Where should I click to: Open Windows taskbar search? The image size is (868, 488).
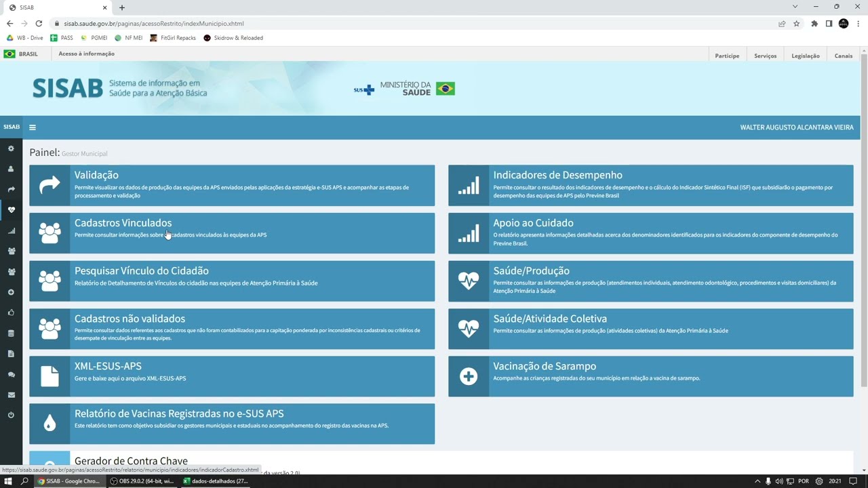point(25,481)
